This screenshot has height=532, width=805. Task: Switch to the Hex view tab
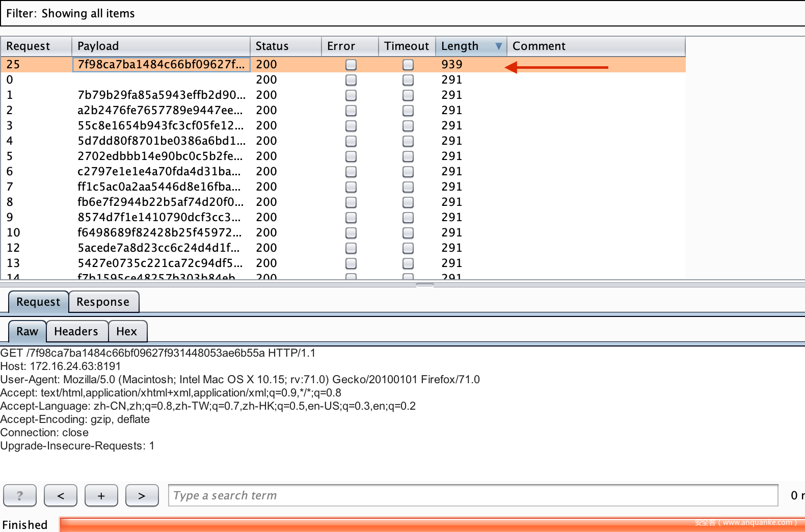pyautogui.click(x=127, y=331)
